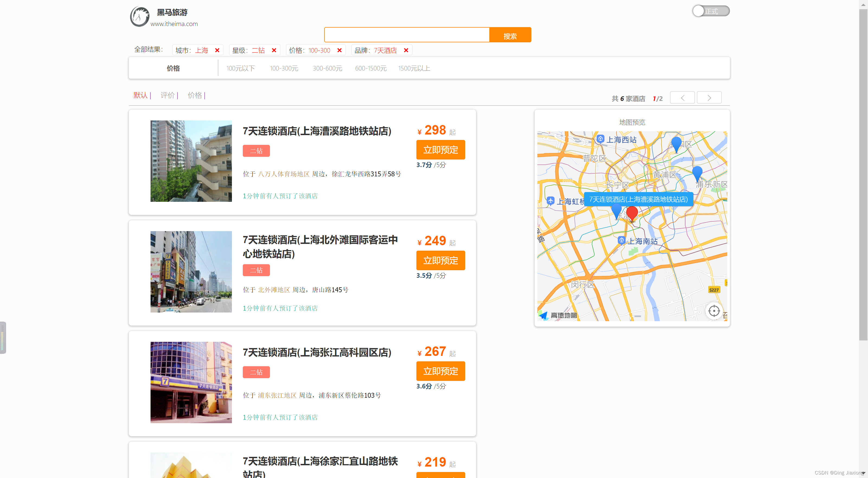Click the 共 6 家酒店 count text
868x478 pixels.
(628, 98)
